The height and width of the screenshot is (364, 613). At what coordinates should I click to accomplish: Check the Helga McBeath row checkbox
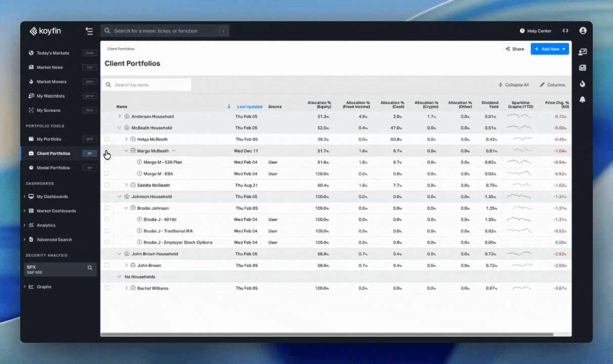tap(107, 139)
